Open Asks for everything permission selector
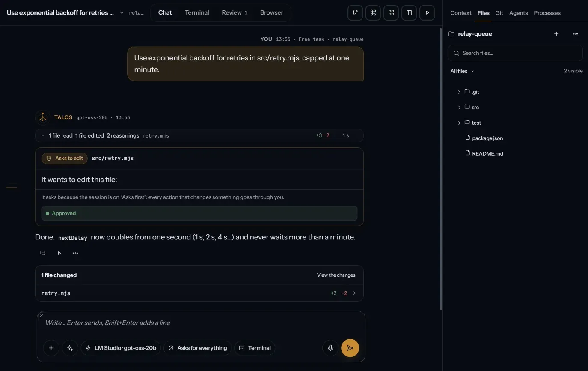The width and height of the screenshot is (588, 371). pos(198,348)
